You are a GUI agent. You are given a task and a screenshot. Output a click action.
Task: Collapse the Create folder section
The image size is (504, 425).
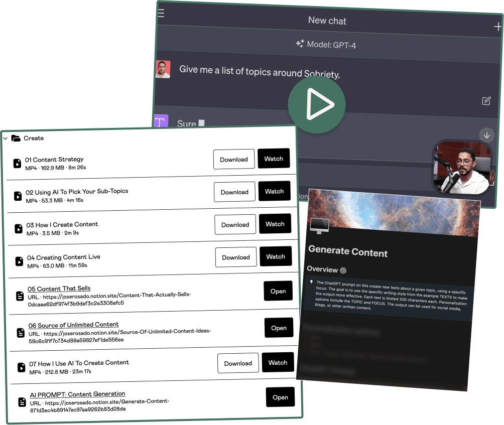pos(5,138)
